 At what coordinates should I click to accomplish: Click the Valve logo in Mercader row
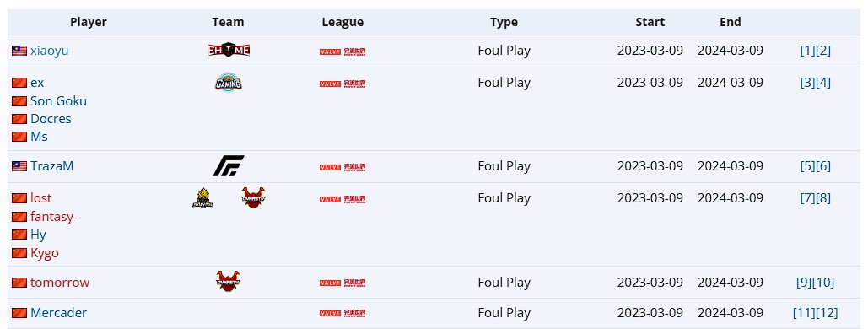[x=330, y=314]
